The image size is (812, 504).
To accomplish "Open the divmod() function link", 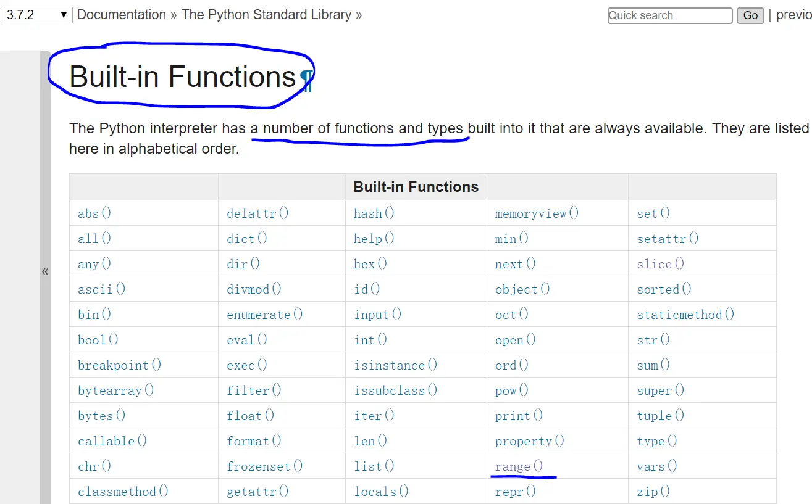I will pyautogui.click(x=254, y=289).
